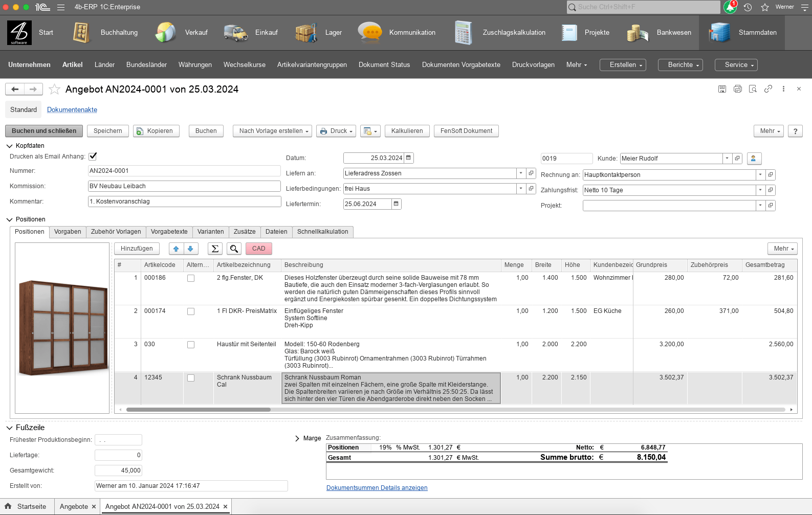
Task: Collapse the Fußzeile section
Action: coord(9,428)
